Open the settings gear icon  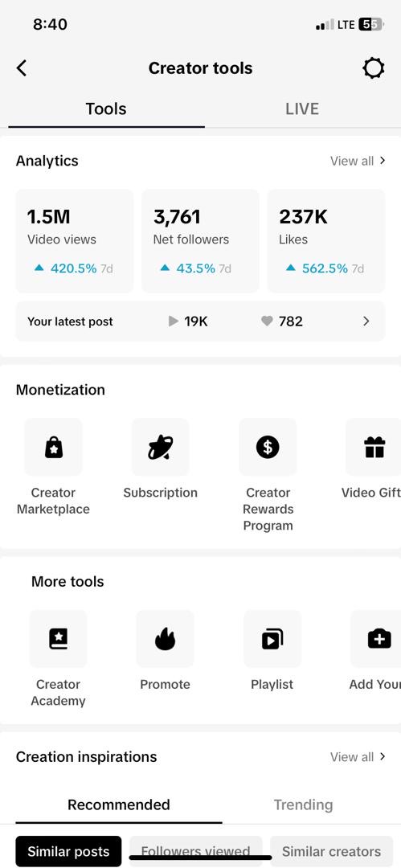(x=374, y=68)
